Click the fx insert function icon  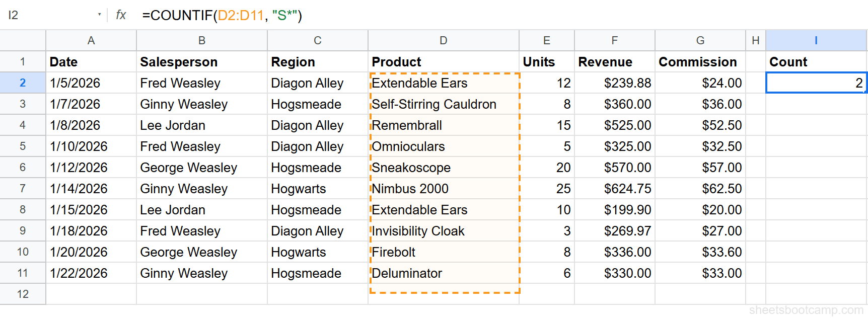point(120,15)
